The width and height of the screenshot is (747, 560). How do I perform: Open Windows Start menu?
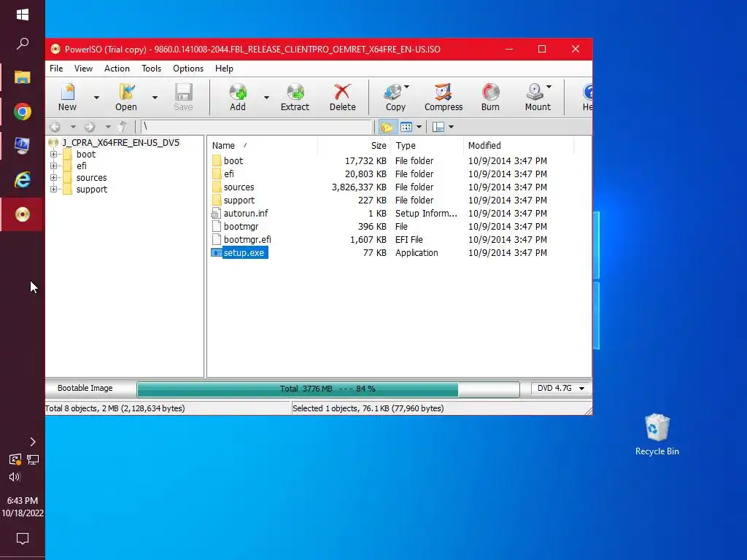pos(23,15)
